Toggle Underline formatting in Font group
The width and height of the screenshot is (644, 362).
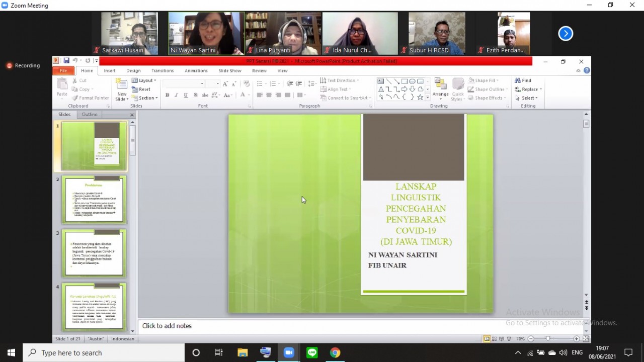[186, 95]
